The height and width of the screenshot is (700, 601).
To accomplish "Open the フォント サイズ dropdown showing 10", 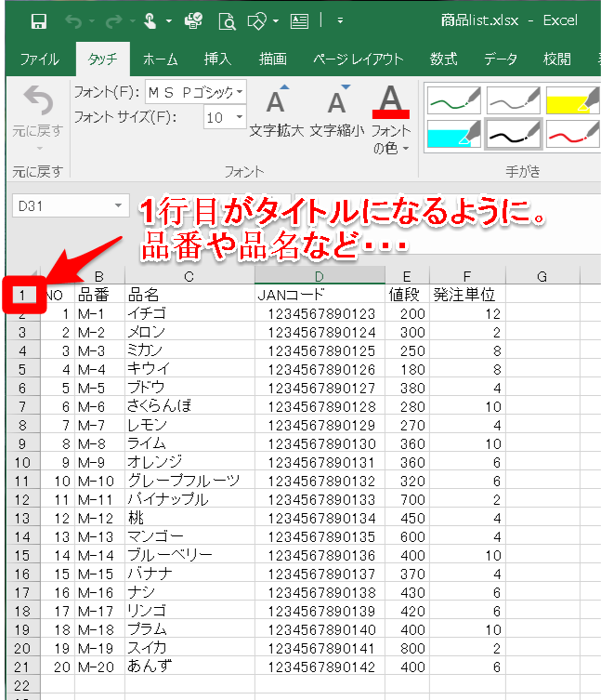I will 240,117.
